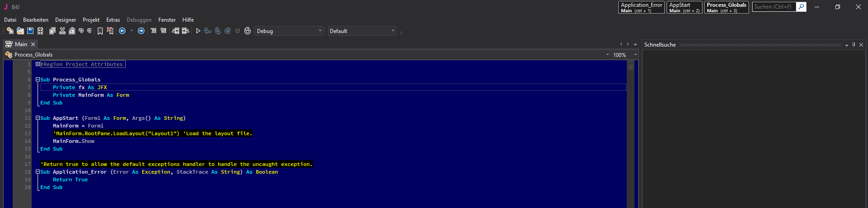Collapse Sub AppStart
Image resolution: width=868 pixels, height=208 pixels.
pyautogui.click(x=38, y=118)
